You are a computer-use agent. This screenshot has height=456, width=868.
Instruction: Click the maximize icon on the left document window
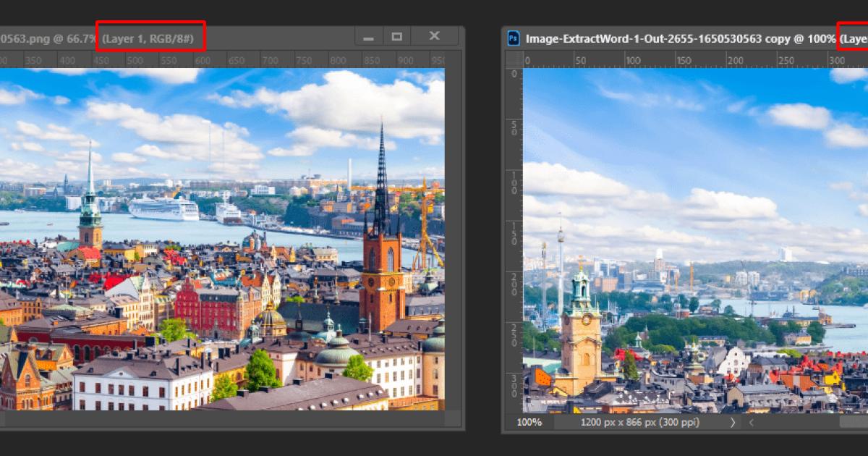coord(396,35)
